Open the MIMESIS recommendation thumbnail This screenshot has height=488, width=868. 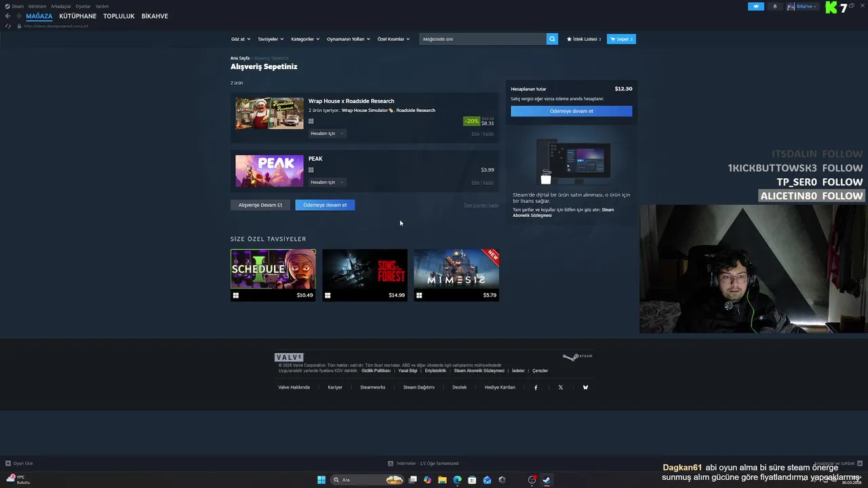tap(456, 269)
